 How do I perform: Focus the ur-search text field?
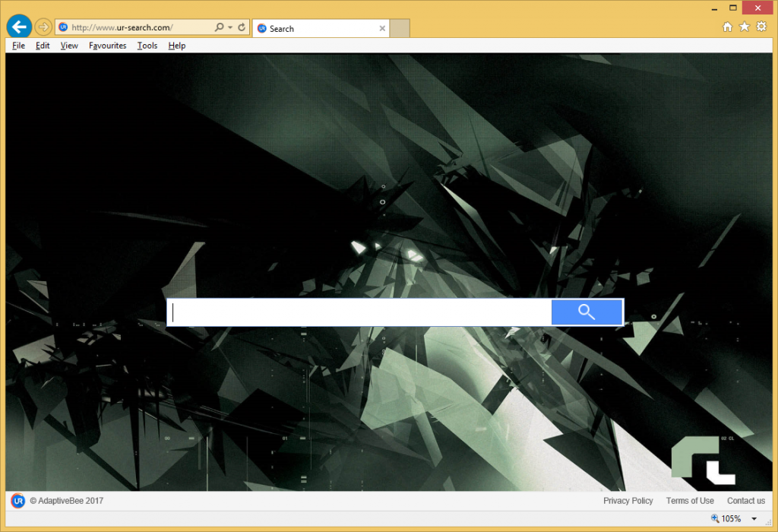pyautogui.click(x=359, y=312)
